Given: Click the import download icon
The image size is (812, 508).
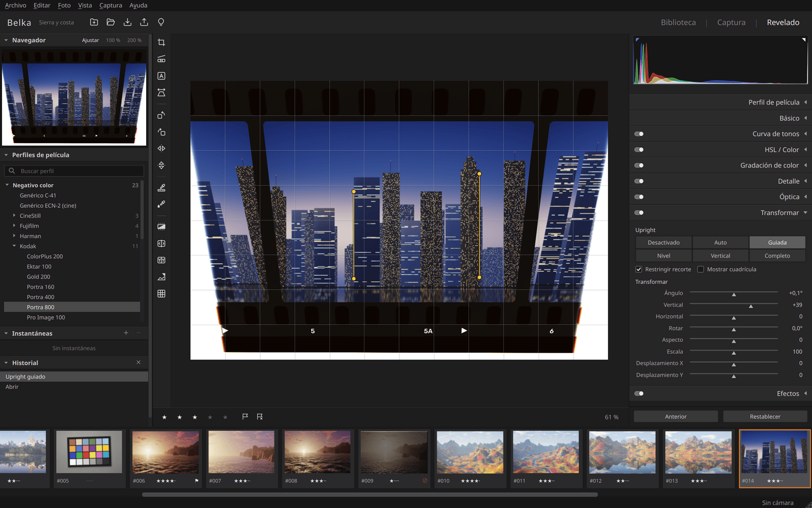Looking at the screenshot, I should [x=127, y=22].
